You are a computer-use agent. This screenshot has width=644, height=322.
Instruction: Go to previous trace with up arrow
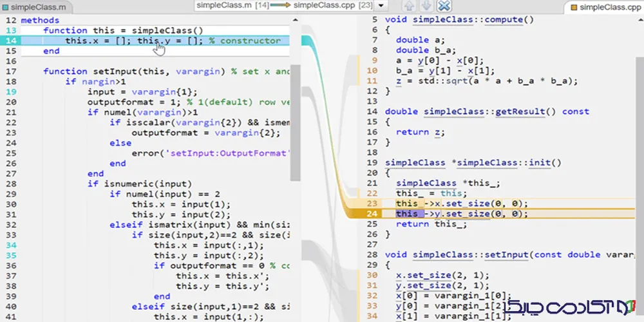(410, 6)
